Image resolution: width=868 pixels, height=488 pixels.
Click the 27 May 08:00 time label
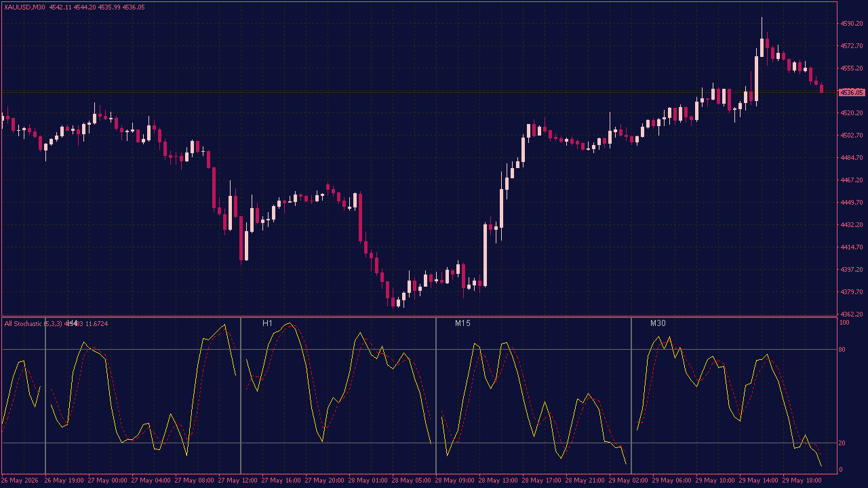pos(195,481)
